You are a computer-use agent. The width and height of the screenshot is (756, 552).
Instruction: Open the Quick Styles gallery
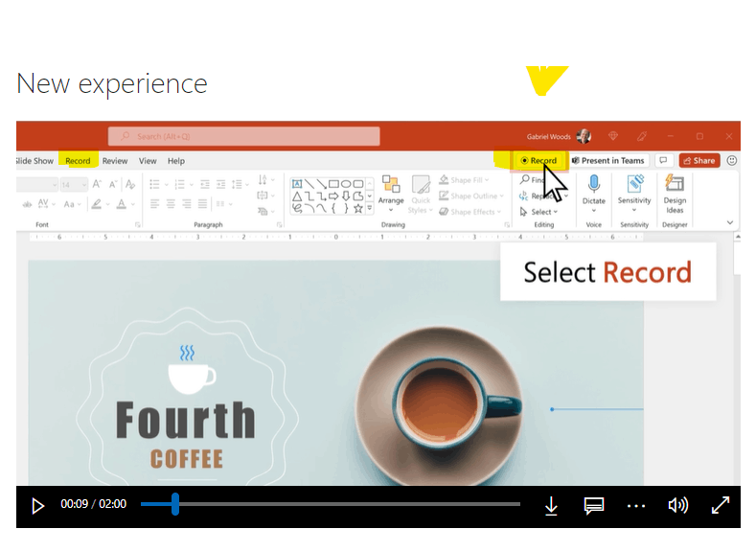421,195
